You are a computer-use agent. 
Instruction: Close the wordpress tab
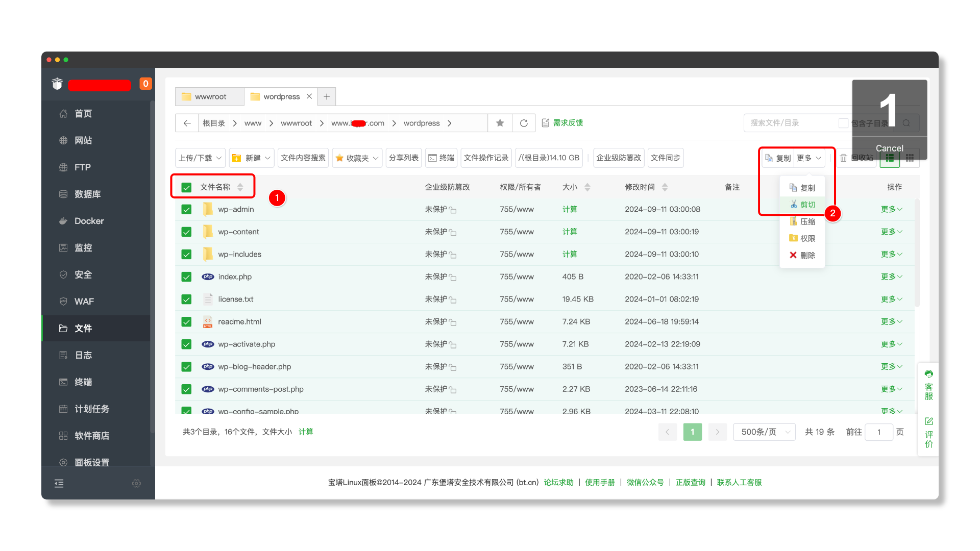click(309, 96)
